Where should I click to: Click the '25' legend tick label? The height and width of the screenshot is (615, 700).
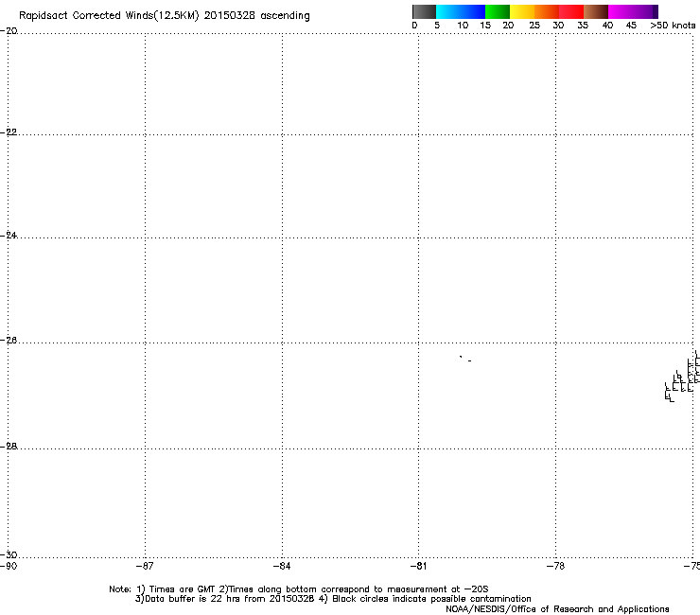[534, 26]
